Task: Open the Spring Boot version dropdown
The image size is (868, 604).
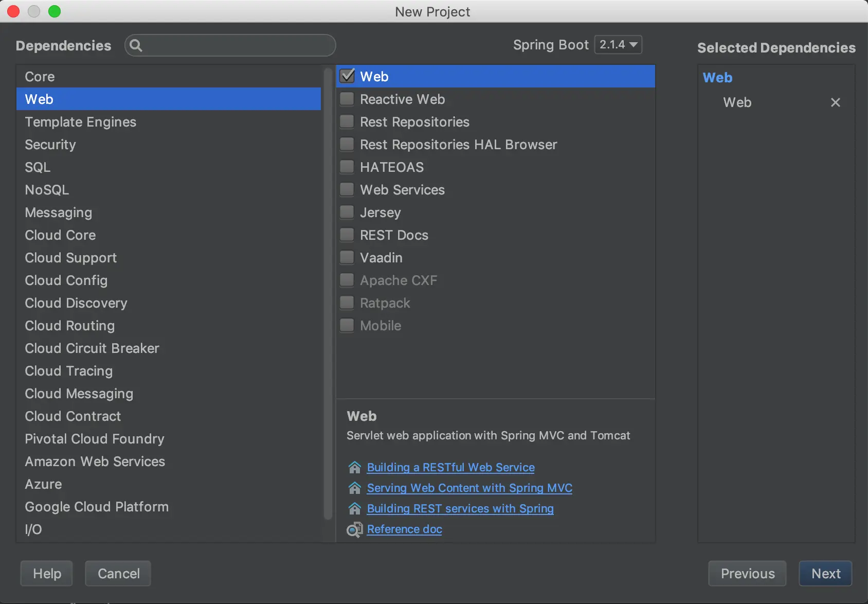Action: [x=618, y=45]
